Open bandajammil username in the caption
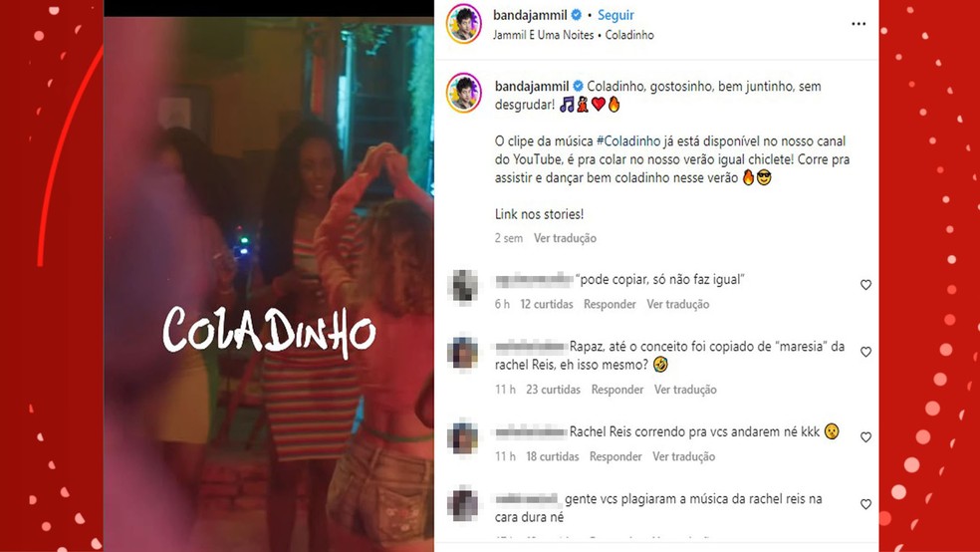980x552 pixels. (532, 87)
